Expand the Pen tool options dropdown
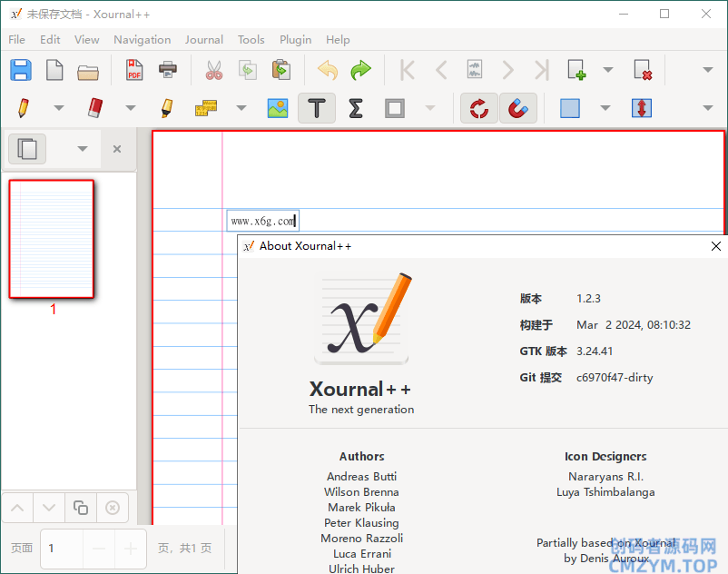The width and height of the screenshot is (728, 574). point(59,108)
